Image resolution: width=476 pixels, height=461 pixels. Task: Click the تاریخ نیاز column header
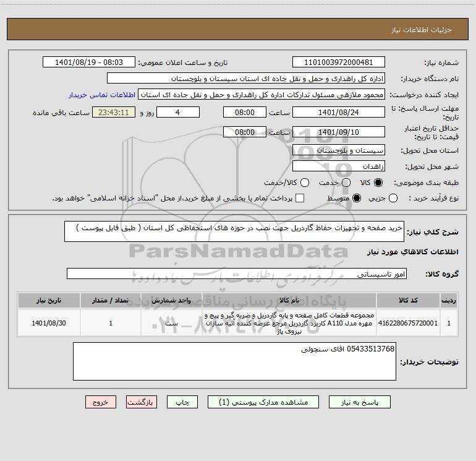[49, 300]
